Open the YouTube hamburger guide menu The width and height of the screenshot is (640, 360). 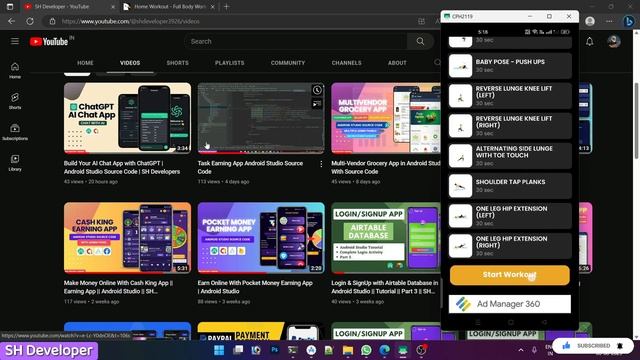point(15,41)
